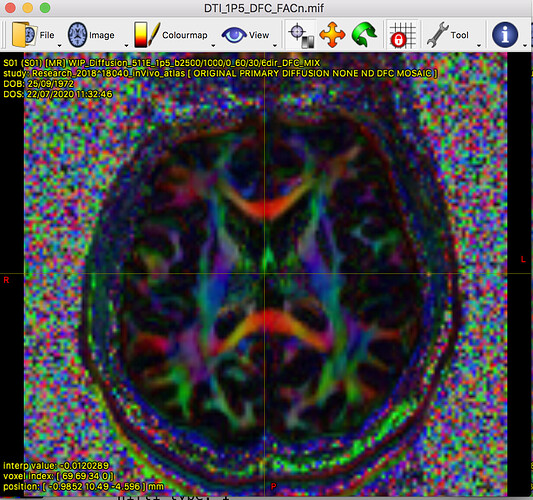Screen dimensions: 533x500
Task: Select the orange move arrows tool
Action: 332,35
